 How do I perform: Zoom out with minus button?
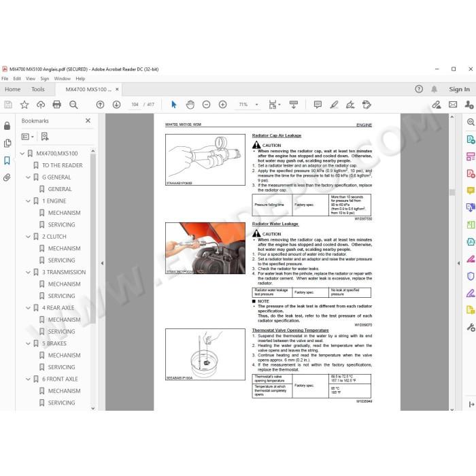[x=207, y=105]
